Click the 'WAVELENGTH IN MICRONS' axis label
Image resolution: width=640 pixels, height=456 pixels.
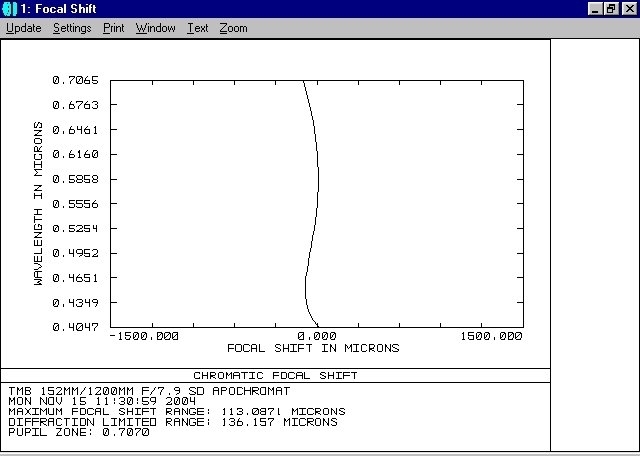pyautogui.click(x=39, y=204)
